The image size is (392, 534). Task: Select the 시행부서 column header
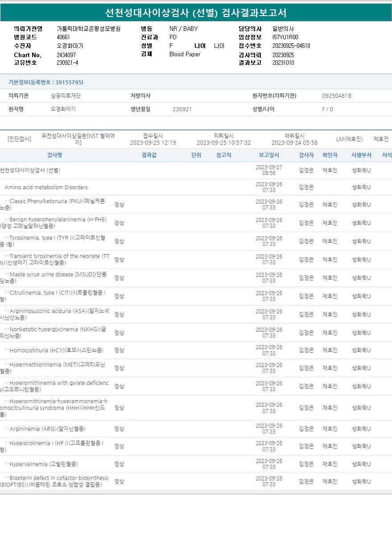pyautogui.click(x=361, y=155)
